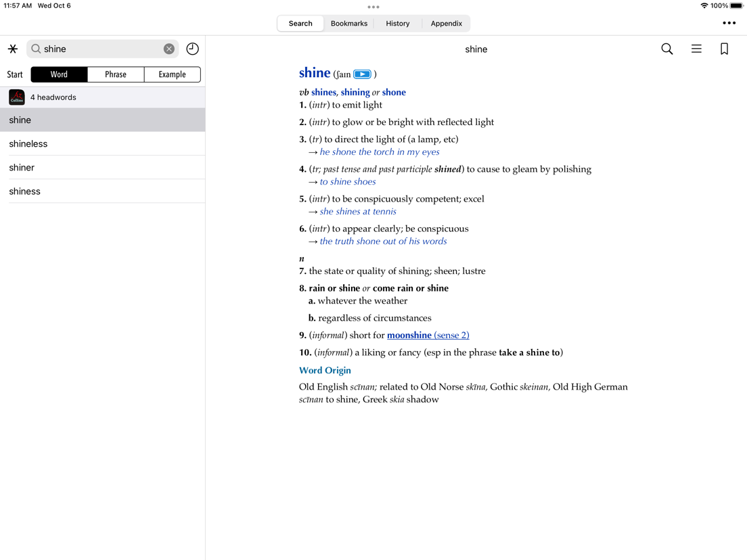Bookmark the shine entry
Image resolution: width=747 pixels, height=560 pixels.
724,49
